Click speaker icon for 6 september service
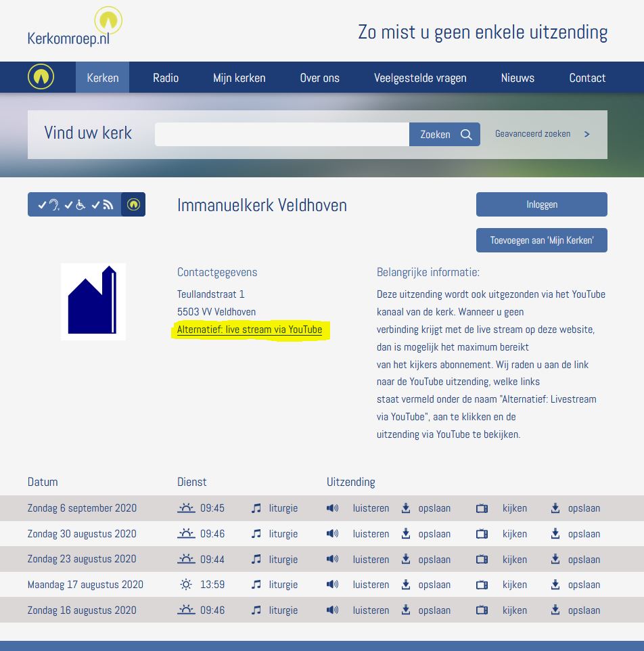 pos(332,508)
